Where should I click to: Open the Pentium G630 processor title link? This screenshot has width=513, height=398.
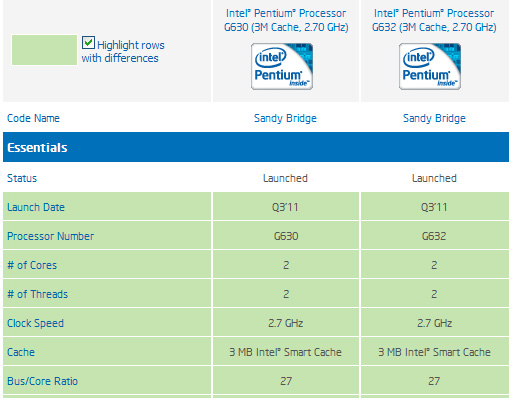286,20
